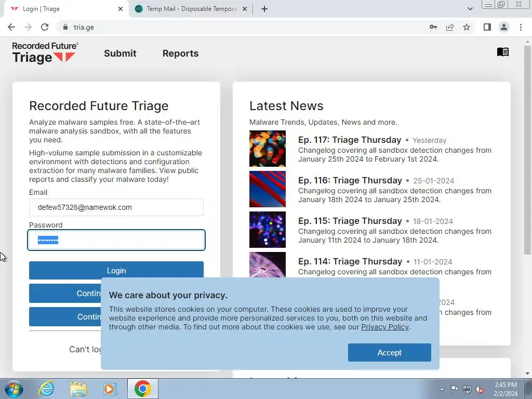Viewport: 532px width, 399px height.
Task: Click the scrollbar down arrow
Action: coord(527,374)
